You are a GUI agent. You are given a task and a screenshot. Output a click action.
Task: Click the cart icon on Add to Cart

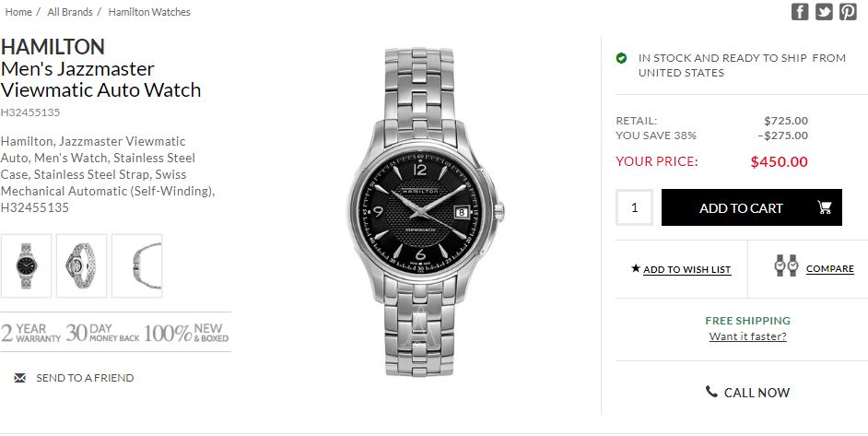coord(824,207)
